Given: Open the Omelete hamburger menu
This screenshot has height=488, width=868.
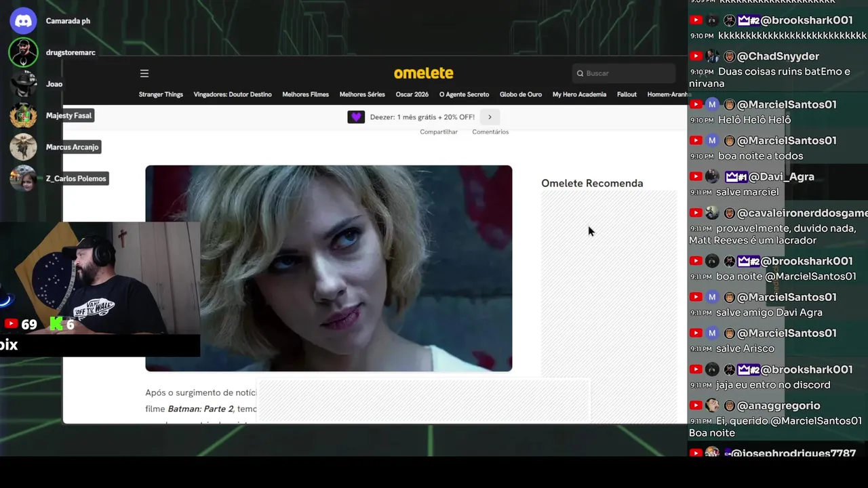Looking at the screenshot, I should coord(144,73).
